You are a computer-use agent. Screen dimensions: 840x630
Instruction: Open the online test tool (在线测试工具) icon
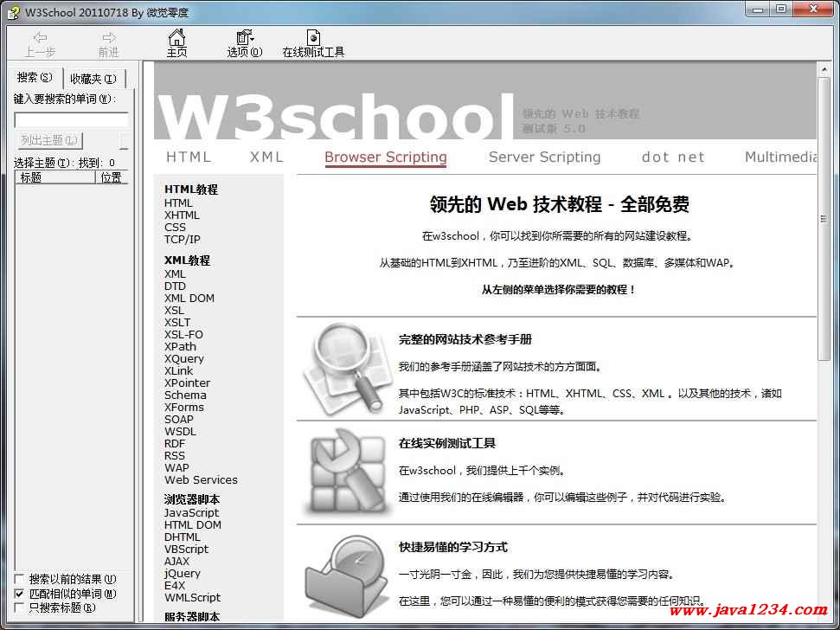(x=313, y=37)
